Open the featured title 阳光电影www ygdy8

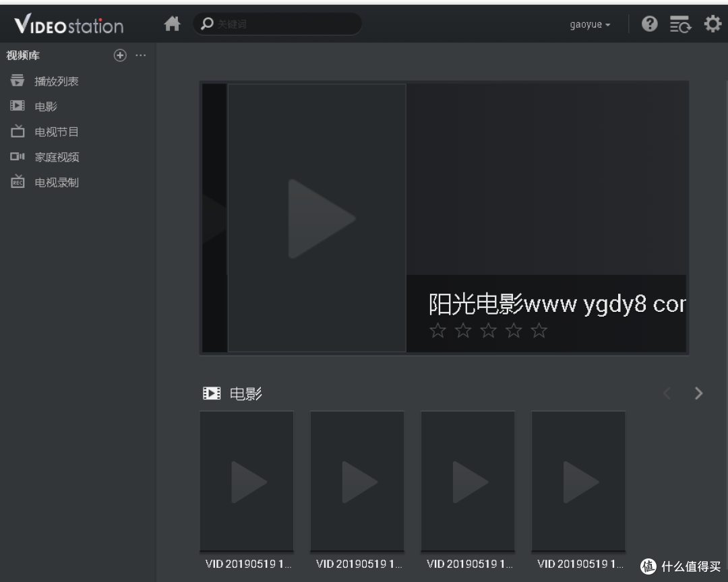coord(557,304)
